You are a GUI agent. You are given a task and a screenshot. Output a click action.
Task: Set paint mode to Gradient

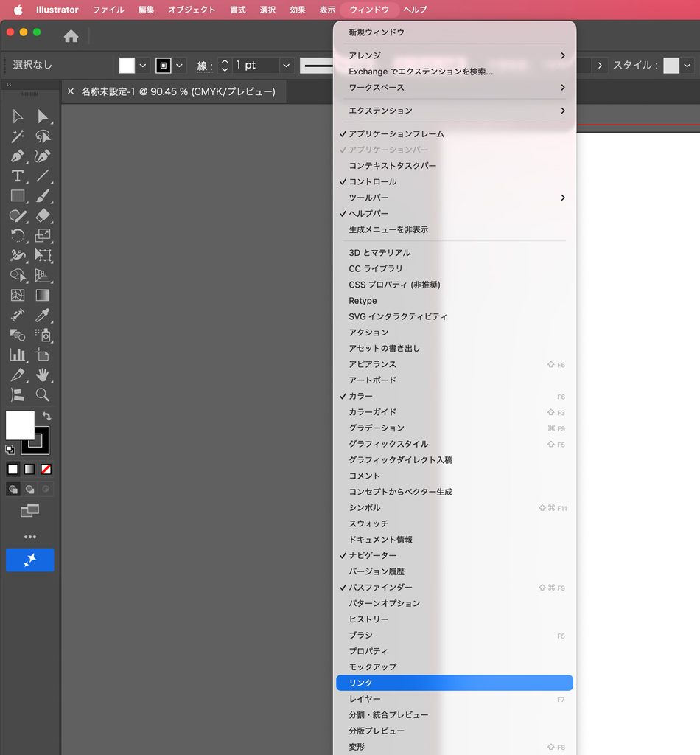[29, 469]
